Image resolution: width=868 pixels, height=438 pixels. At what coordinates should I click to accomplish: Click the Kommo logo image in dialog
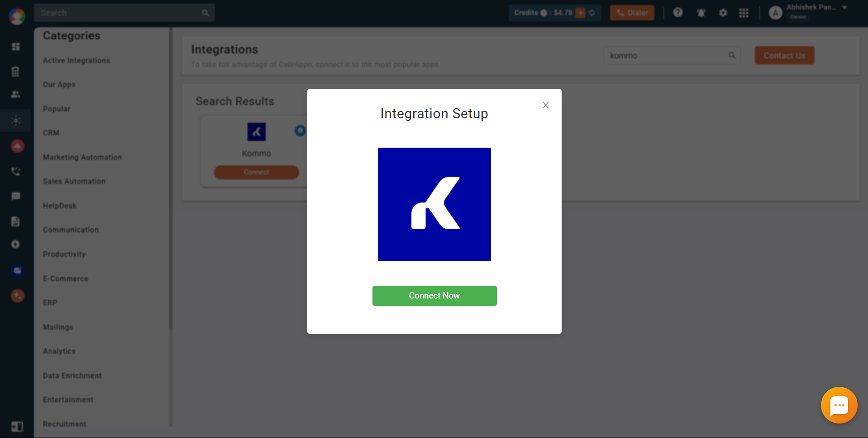[434, 204]
